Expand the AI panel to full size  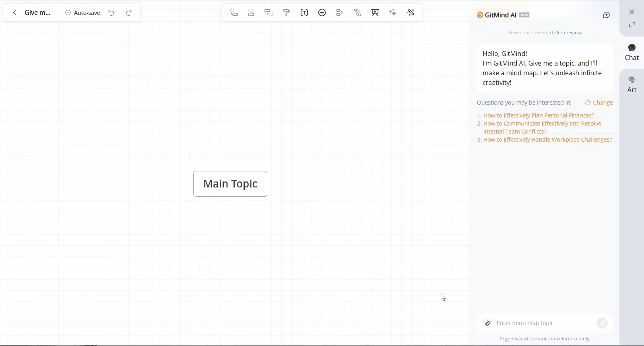tap(632, 25)
